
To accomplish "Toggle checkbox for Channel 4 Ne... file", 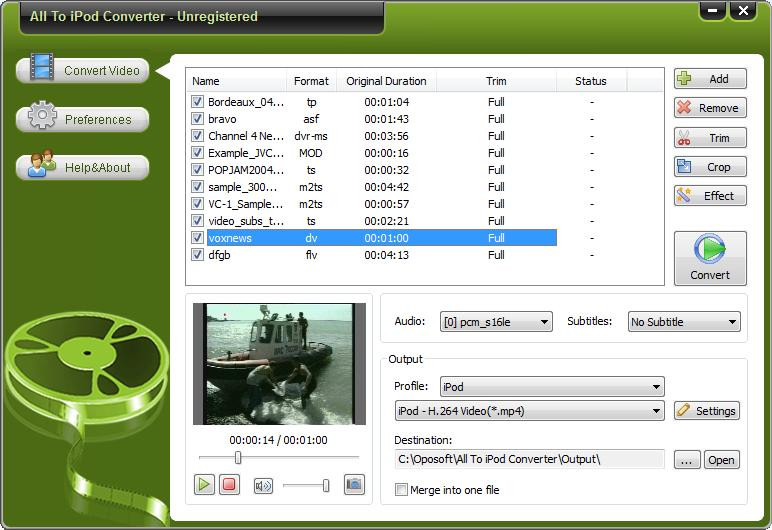I will pyautogui.click(x=197, y=136).
